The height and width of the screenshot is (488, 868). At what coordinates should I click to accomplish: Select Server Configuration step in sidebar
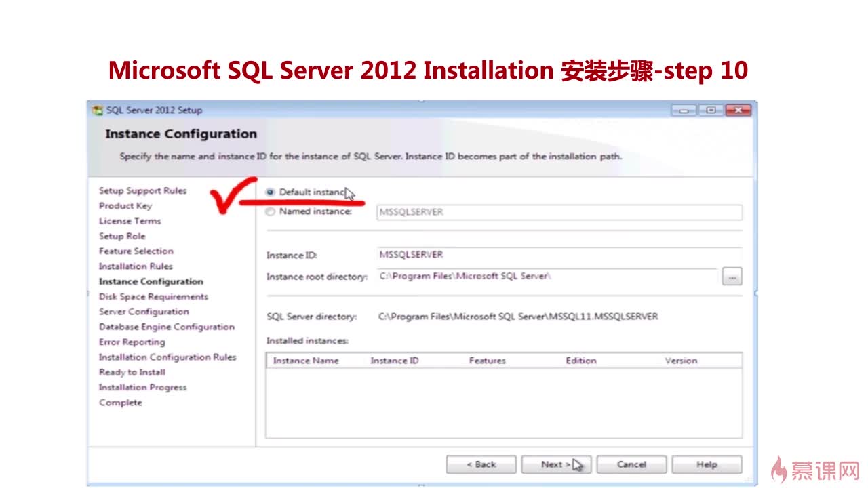coord(144,312)
